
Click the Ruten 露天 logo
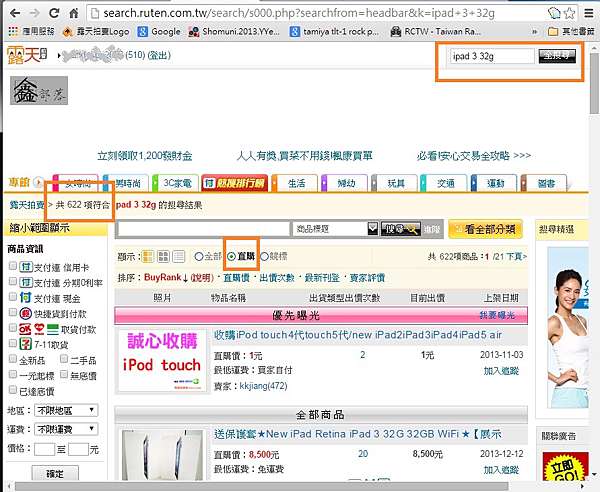[x=27, y=55]
